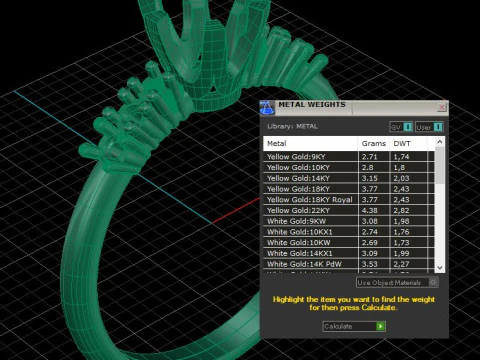Toggle the GV library switch
The image size is (480, 360).
click(x=401, y=127)
